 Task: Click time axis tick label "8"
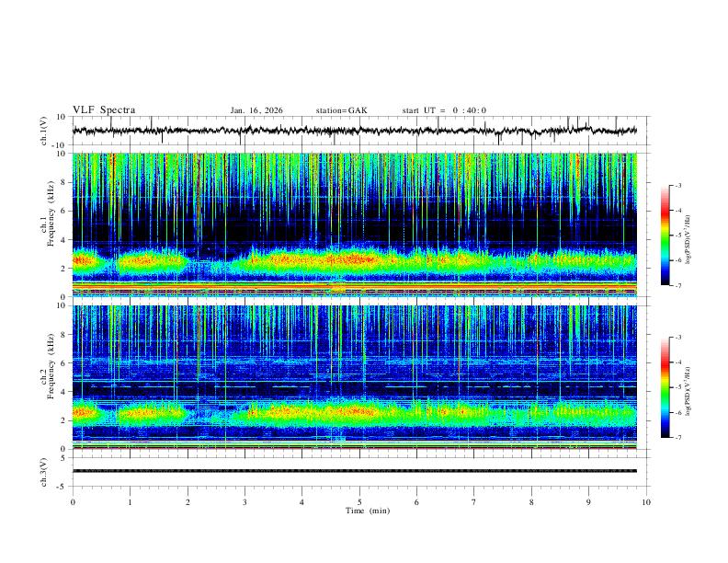click(x=531, y=502)
